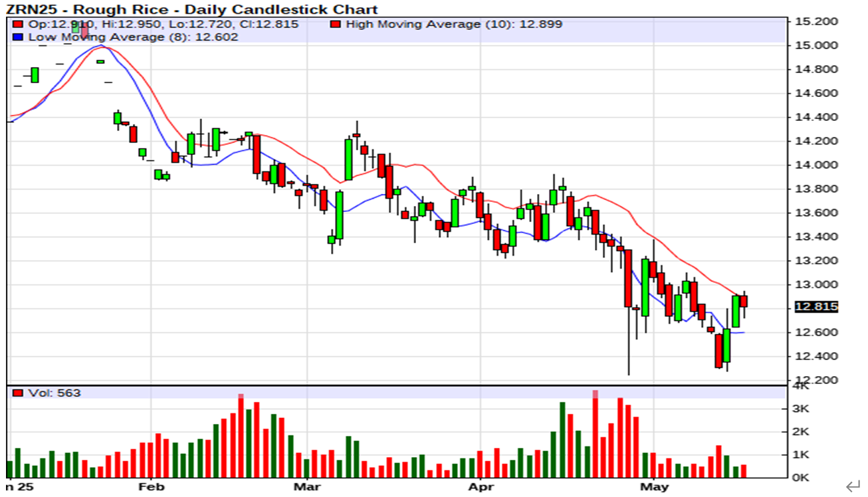Select the last red candlestick on the right
Viewport: 868px width, 497px height.
click(744, 300)
